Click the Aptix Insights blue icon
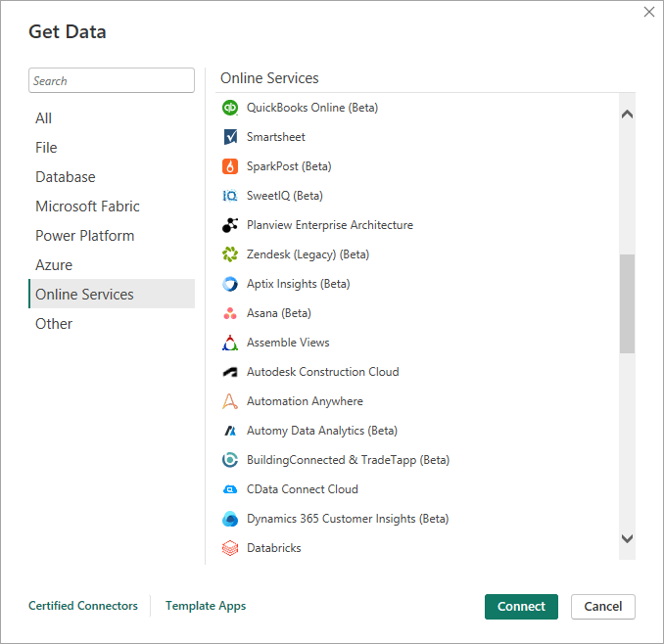The image size is (664, 644). 230,284
